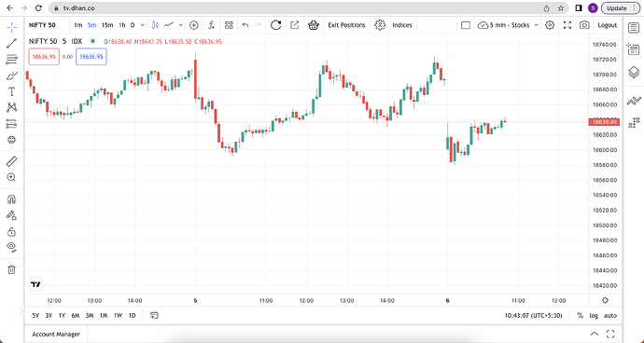Switch to the 15m timeframe

(x=107, y=25)
